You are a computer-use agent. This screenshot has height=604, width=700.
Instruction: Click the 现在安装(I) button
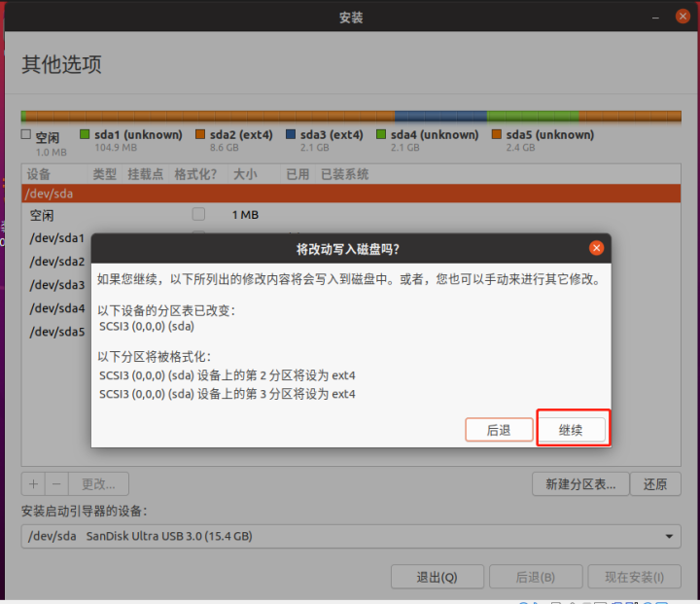pos(634,577)
